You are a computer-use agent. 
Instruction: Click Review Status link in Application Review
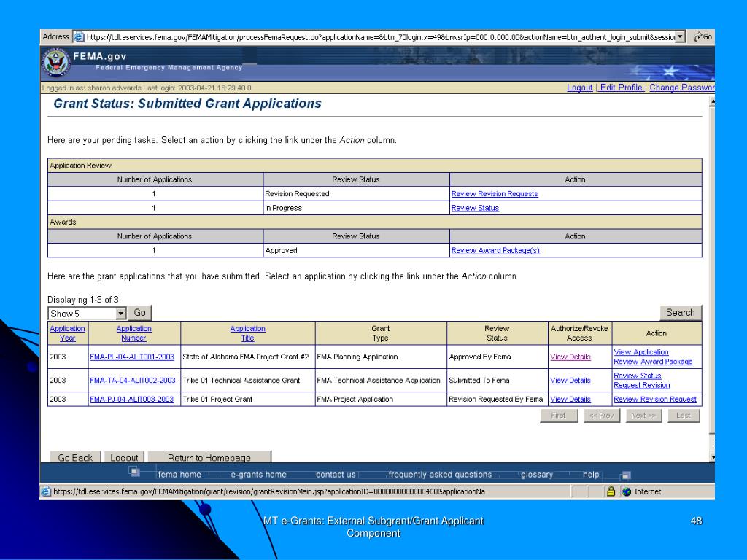click(x=475, y=208)
